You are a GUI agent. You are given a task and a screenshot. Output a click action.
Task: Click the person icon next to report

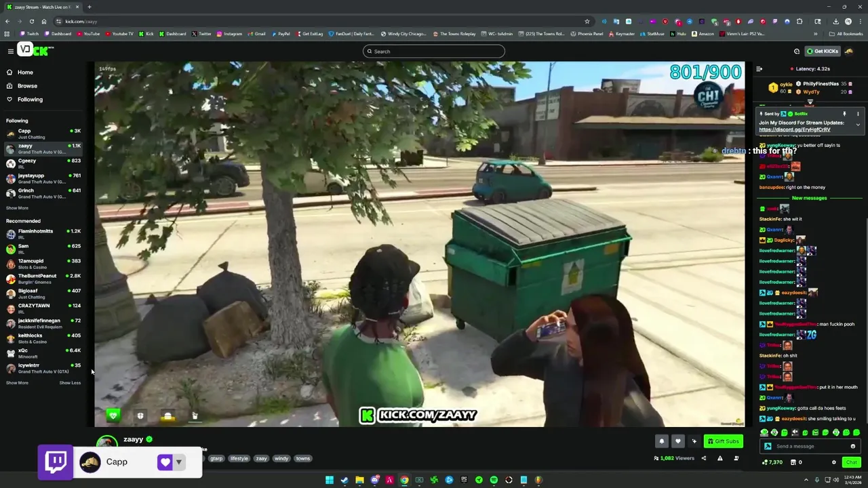click(x=736, y=458)
